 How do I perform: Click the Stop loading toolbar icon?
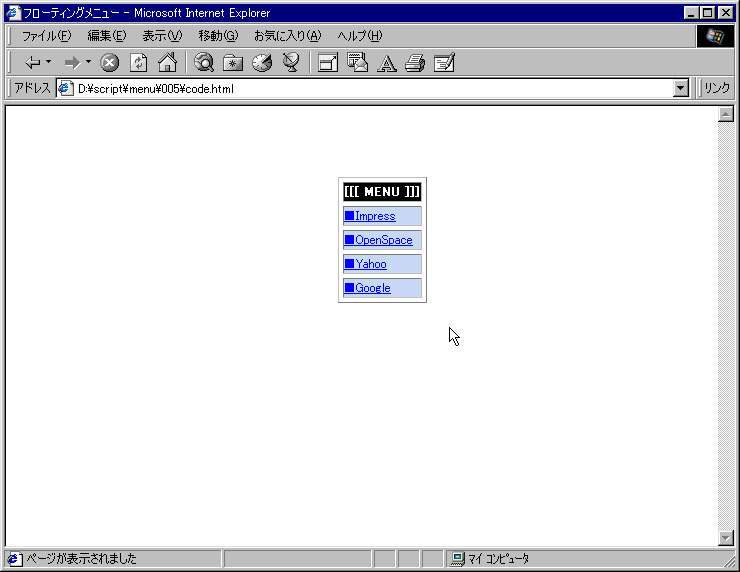pos(109,62)
